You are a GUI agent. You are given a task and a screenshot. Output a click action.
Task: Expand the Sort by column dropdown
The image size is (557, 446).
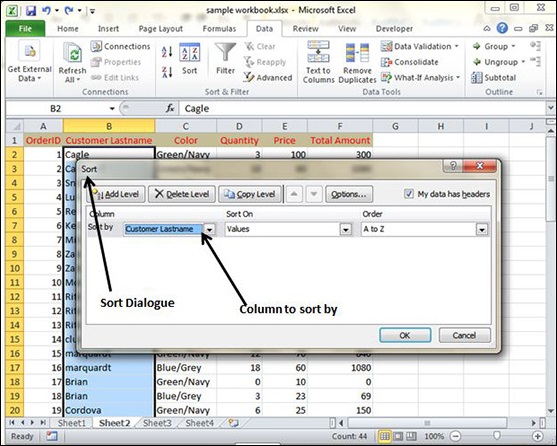click(210, 229)
